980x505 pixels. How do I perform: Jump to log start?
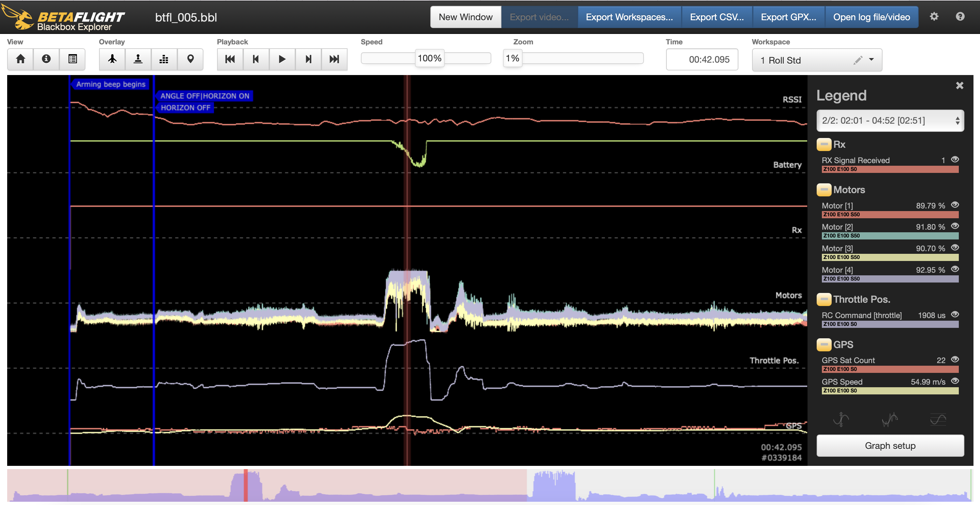[230, 59]
